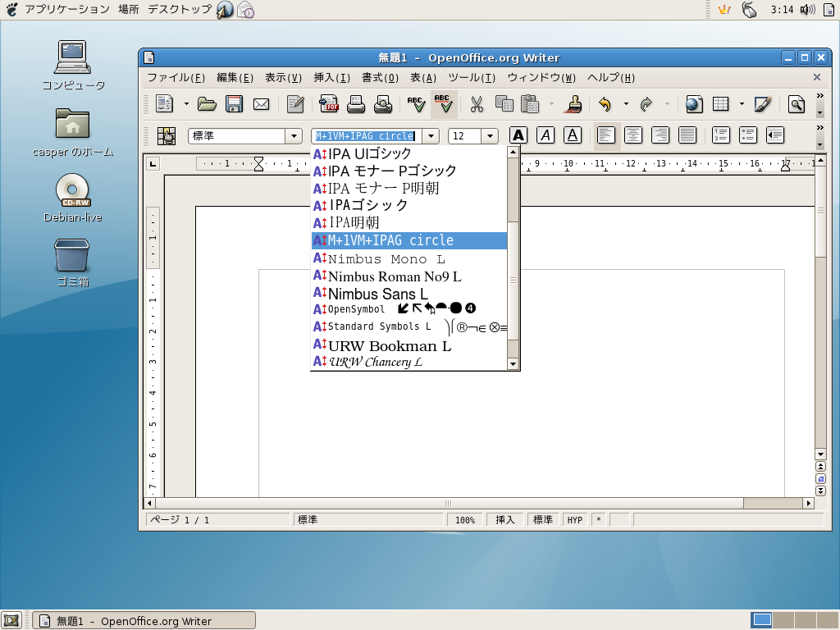Click the font name input field
Viewport: 840px width, 630px height.
pyautogui.click(x=367, y=136)
